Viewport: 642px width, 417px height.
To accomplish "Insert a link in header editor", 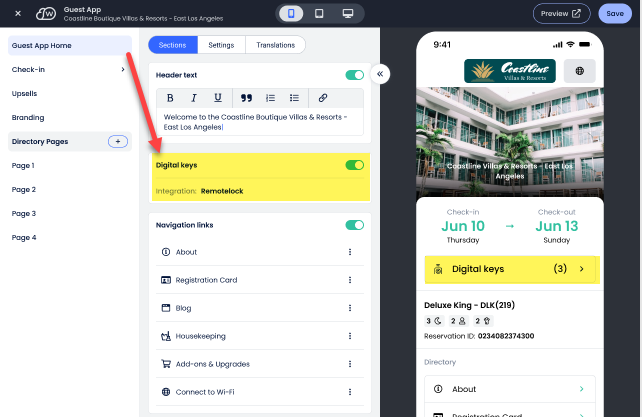I will click(323, 98).
